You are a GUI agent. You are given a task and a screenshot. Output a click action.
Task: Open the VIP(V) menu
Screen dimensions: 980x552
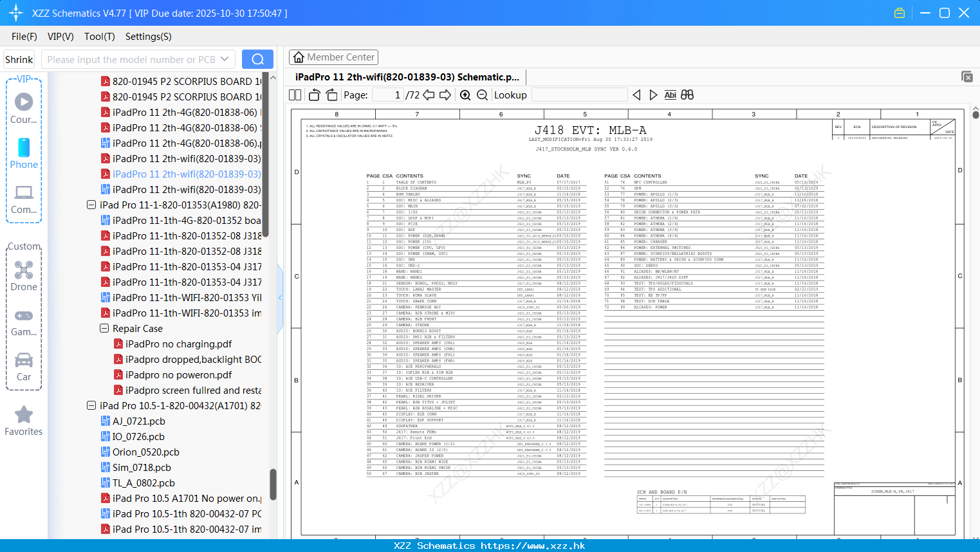60,36
